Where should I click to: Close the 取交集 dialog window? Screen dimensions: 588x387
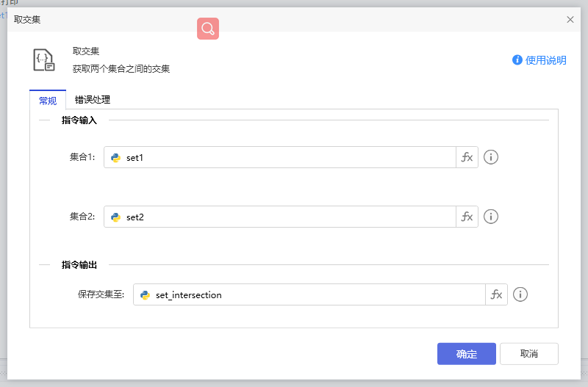coord(570,20)
